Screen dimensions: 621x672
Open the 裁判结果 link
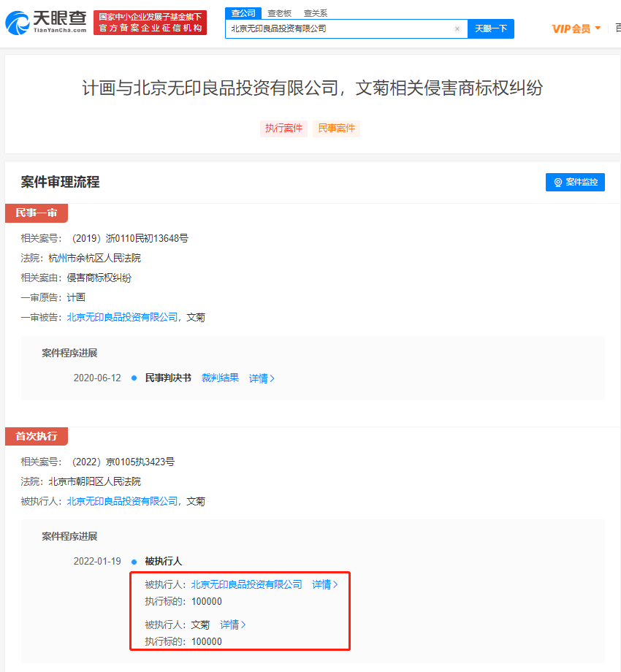pyautogui.click(x=220, y=378)
